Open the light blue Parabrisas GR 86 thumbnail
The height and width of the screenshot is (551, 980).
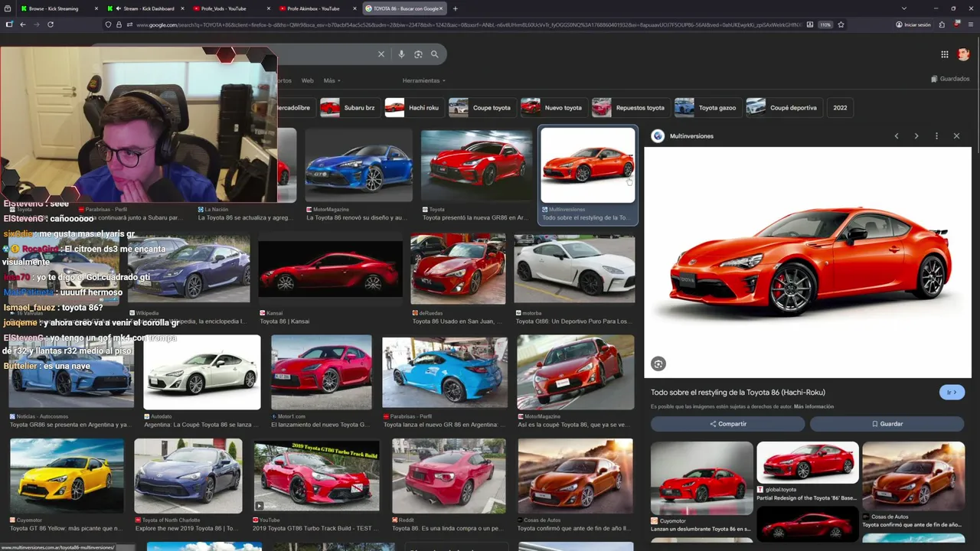pos(445,372)
